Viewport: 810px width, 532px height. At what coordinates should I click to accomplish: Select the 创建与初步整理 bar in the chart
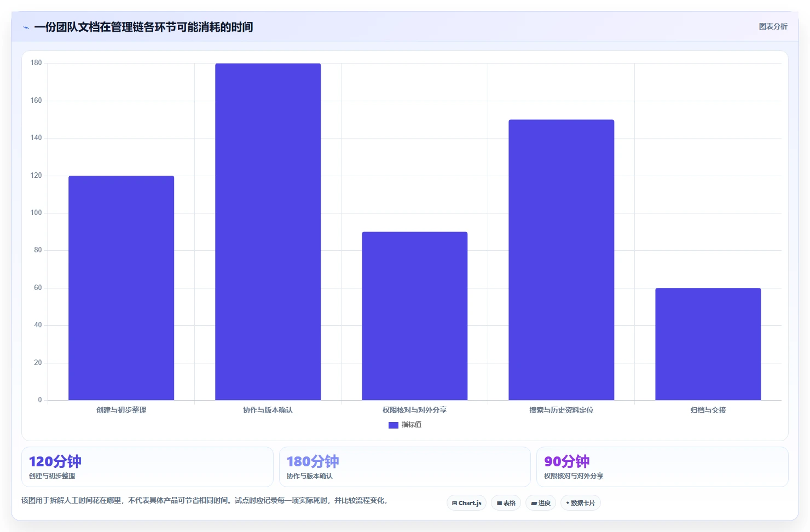pos(121,288)
